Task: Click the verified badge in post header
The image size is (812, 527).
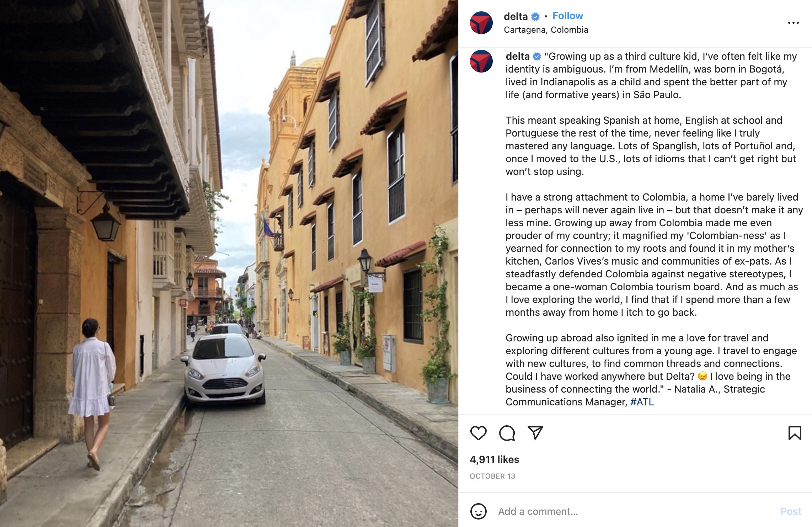Action: pyautogui.click(x=535, y=16)
